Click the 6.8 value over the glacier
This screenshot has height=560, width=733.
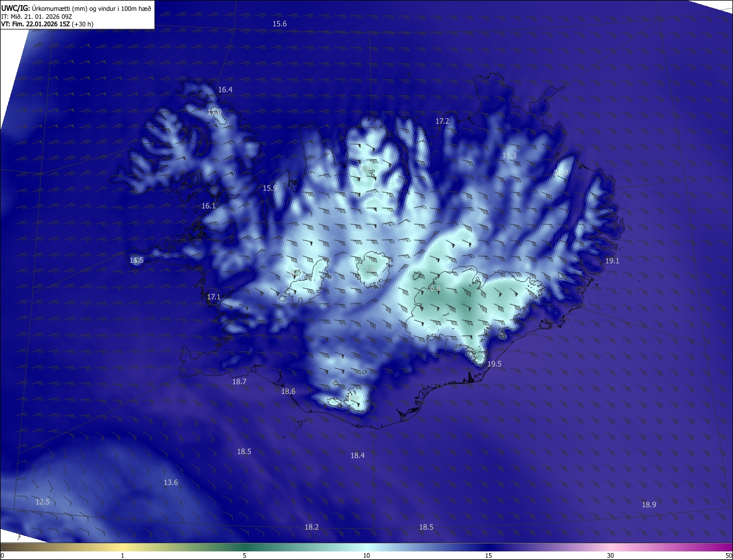[435, 288]
